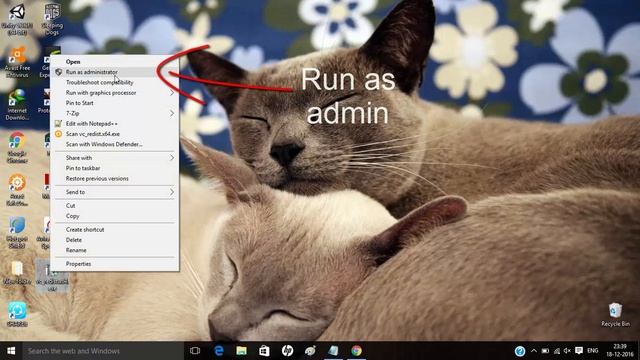The image size is (640, 360).
Task: Choose Edit with Notepad++
Action: point(115,123)
